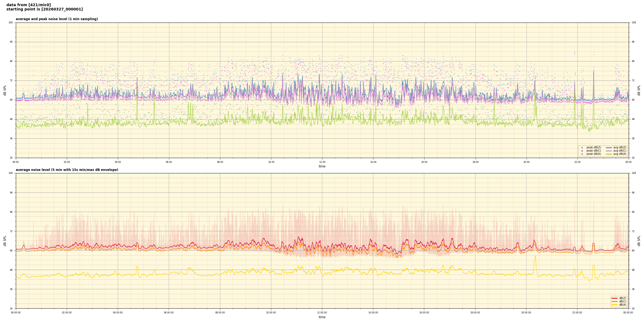Click the peak dB(Z) legend marker
Screen dimensions: 644x322
(x=582, y=148)
